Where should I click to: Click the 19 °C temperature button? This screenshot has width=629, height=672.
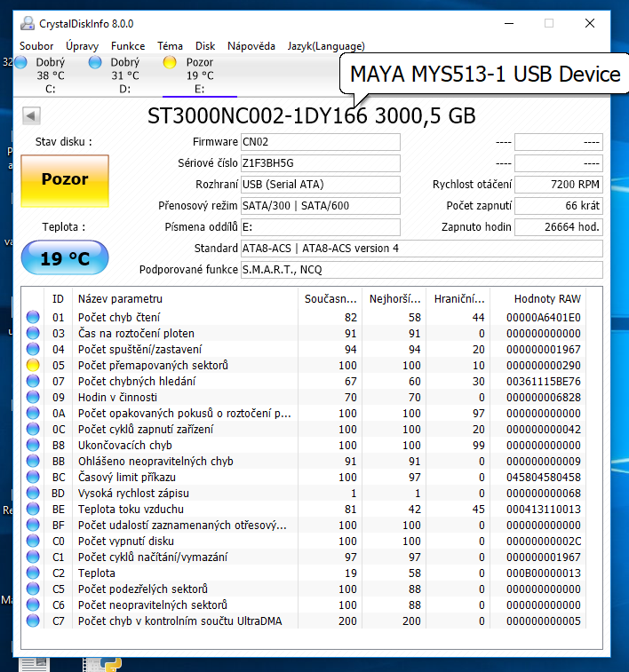click(65, 258)
